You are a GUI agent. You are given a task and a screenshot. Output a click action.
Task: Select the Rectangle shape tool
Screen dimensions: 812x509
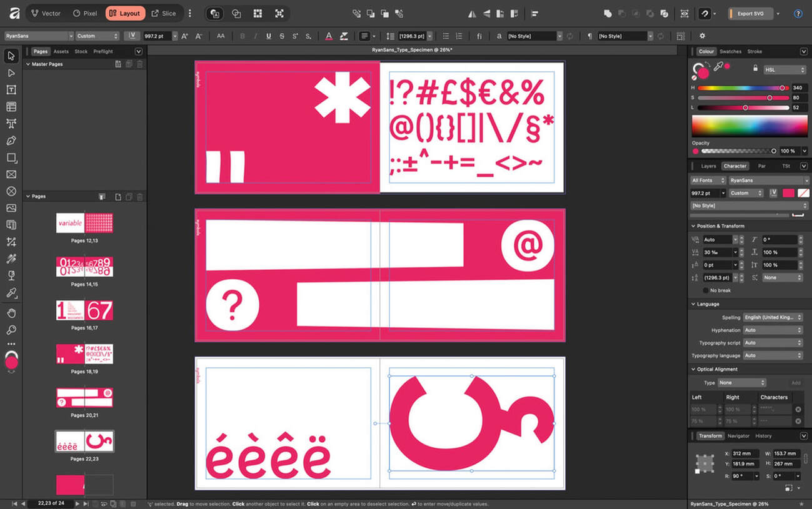coord(11,157)
